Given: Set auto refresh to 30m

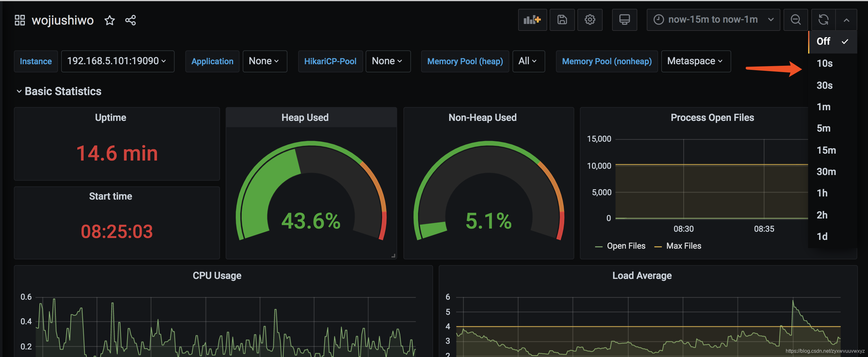Looking at the screenshot, I should point(832,172).
